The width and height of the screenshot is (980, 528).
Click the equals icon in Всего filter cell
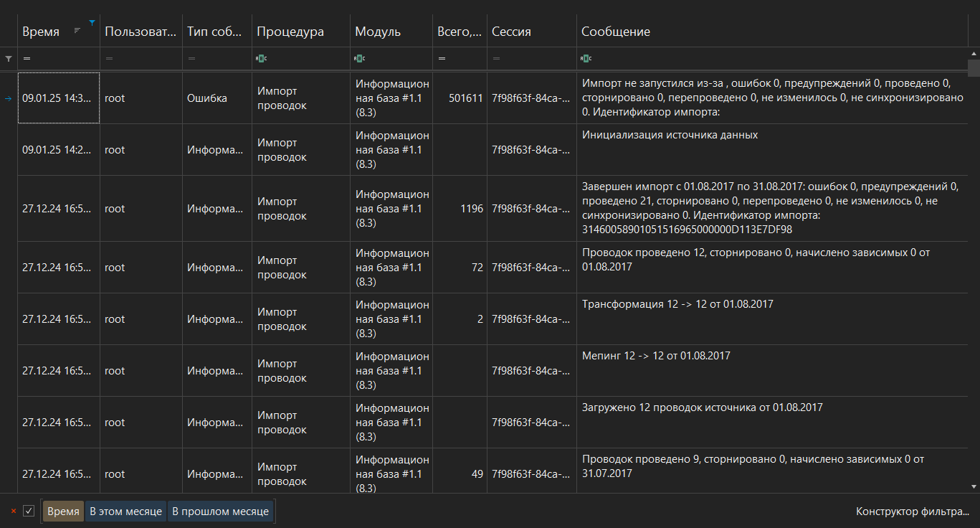click(442, 58)
